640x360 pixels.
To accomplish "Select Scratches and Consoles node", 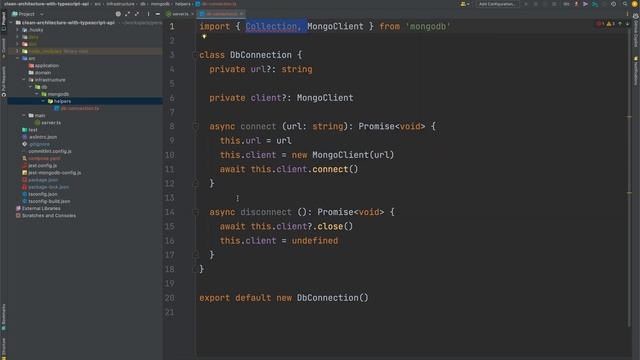I will coord(49,216).
